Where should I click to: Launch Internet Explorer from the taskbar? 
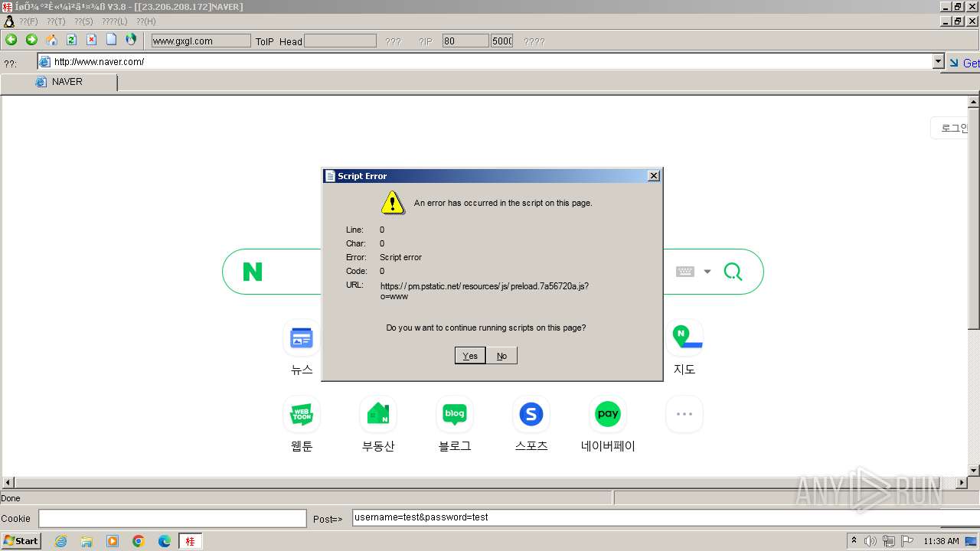click(60, 541)
